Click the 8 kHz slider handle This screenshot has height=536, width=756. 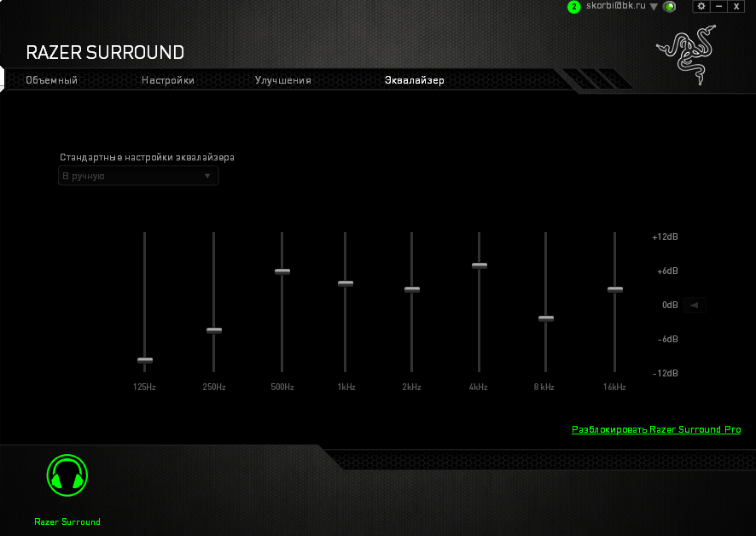point(546,318)
